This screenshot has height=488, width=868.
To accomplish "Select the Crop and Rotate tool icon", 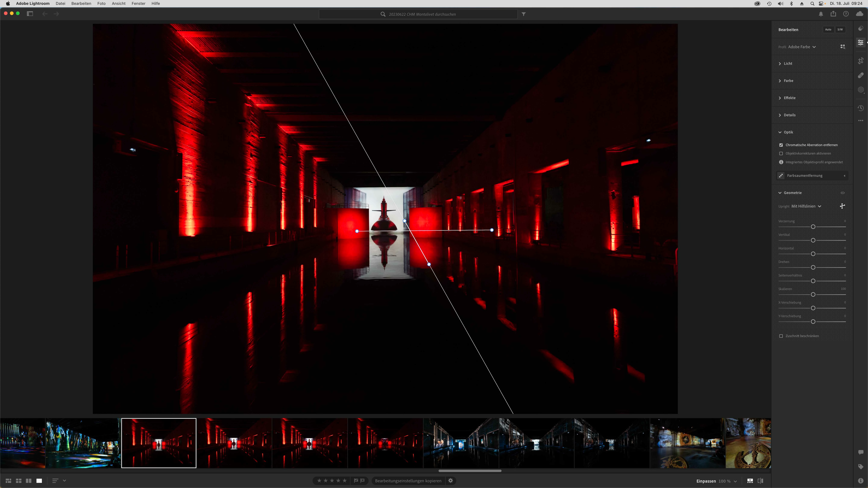I will pos(861,61).
